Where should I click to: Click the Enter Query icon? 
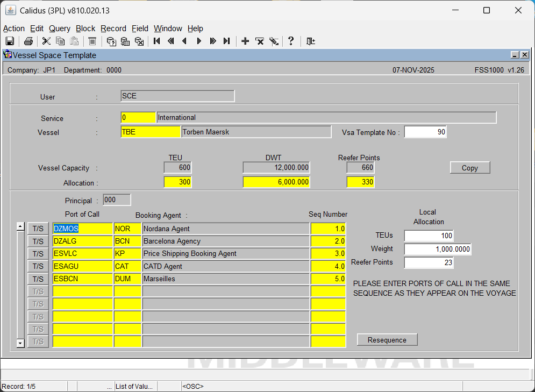(111, 41)
